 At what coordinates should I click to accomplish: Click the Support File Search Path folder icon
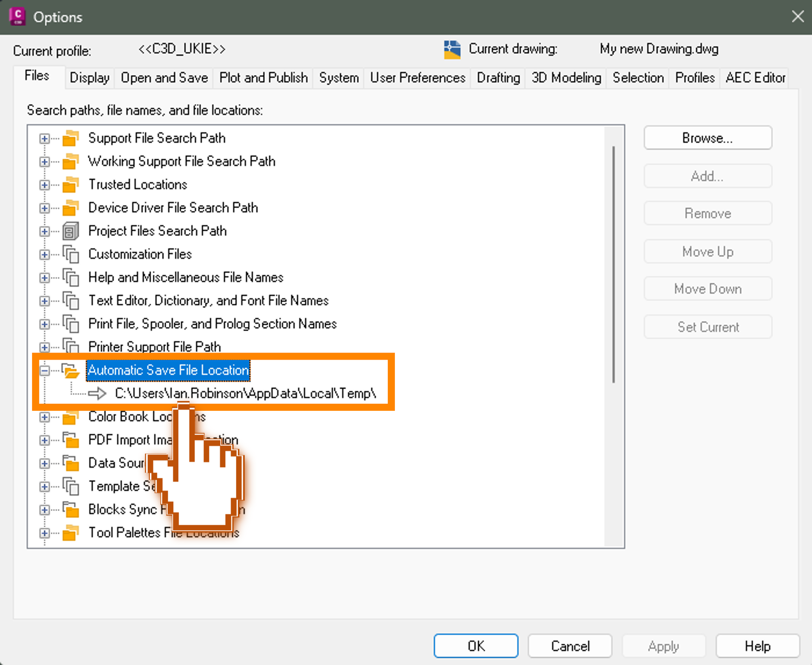71,138
